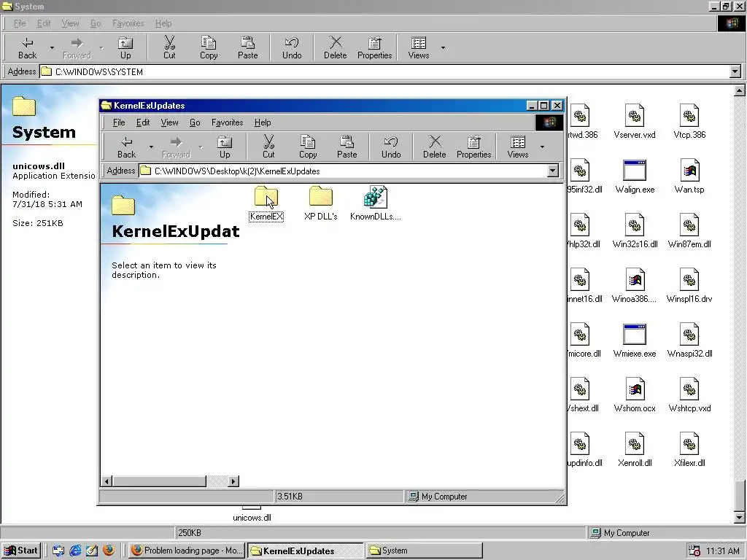Image resolution: width=747 pixels, height=560 pixels.
Task: Click Up in the System window toolbar
Action: 125,48
